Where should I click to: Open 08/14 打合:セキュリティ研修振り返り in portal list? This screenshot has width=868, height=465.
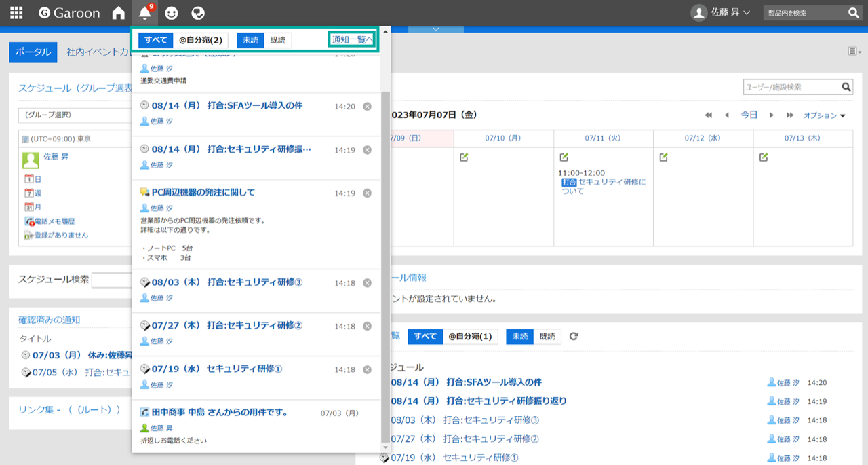coord(479,401)
